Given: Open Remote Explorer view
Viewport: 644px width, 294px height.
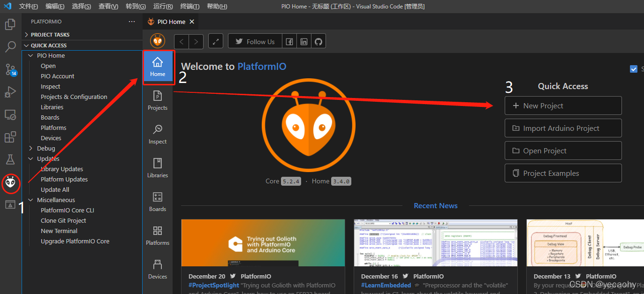Looking at the screenshot, I should coord(10,114).
